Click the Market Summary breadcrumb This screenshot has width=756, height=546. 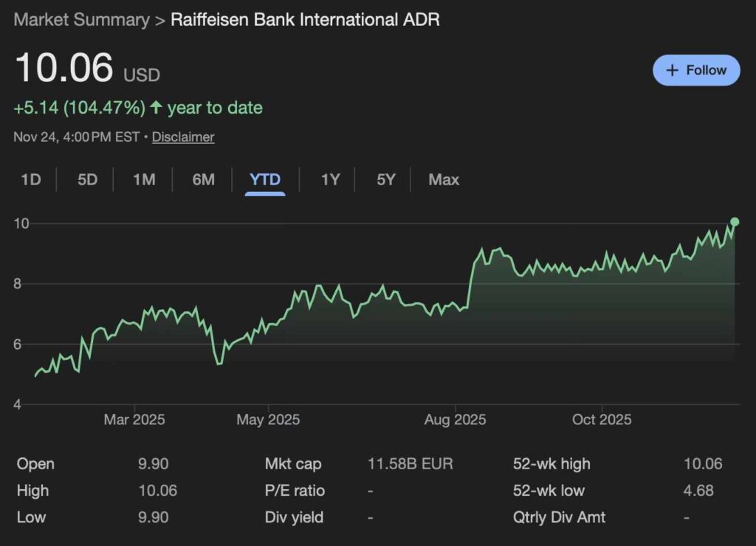[81, 19]
